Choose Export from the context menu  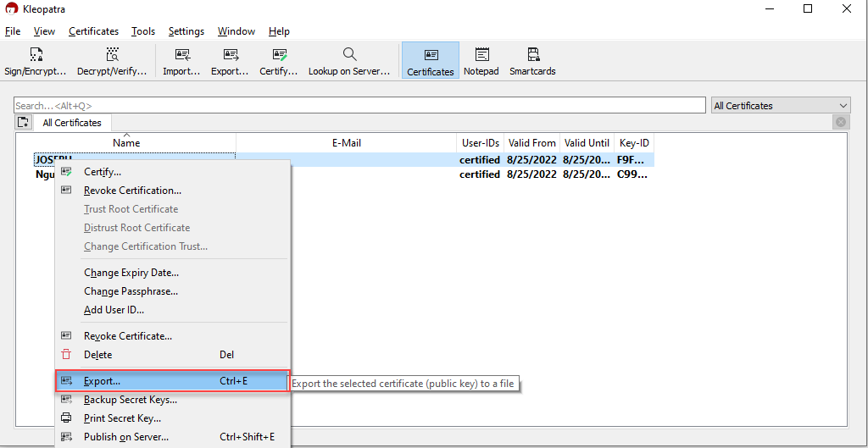pyautogui.click(x=103, y=381)
